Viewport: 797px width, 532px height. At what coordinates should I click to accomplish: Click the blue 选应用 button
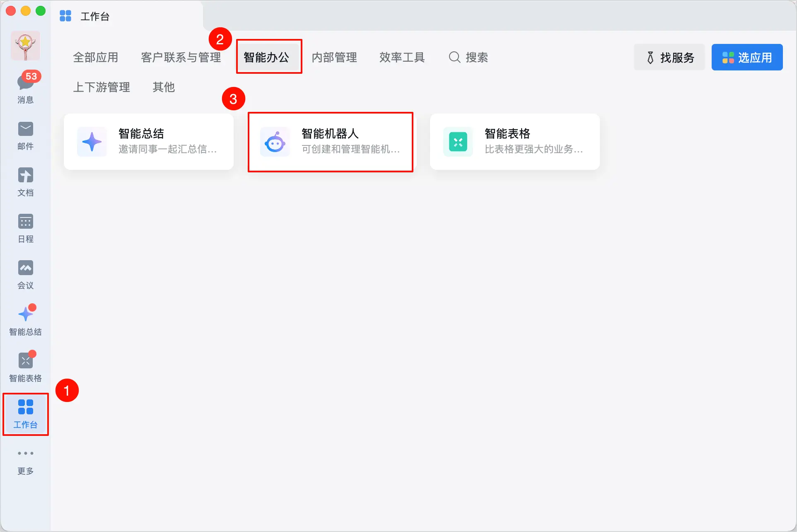(x=746, y=57)
